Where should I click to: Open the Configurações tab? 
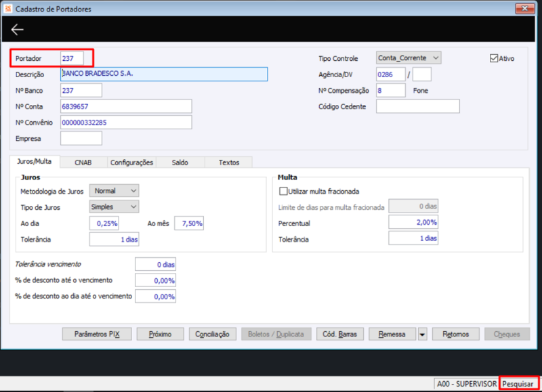click(x=131, y=162)
